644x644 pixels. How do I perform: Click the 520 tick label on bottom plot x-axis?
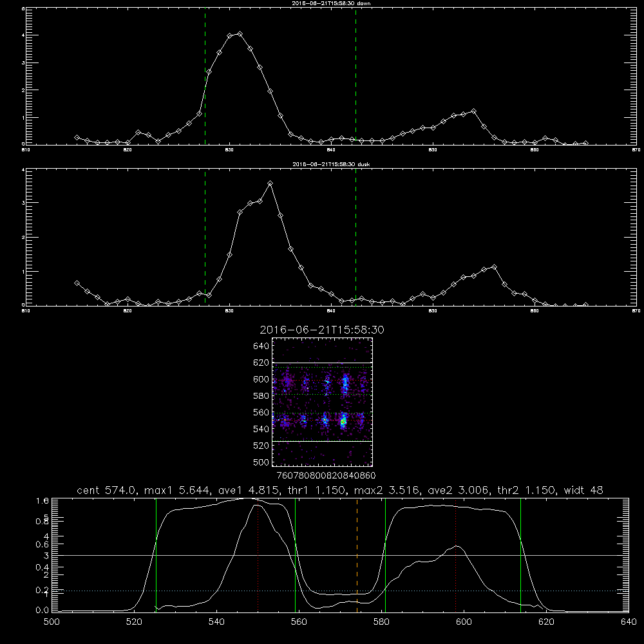(x=134, y=622)
